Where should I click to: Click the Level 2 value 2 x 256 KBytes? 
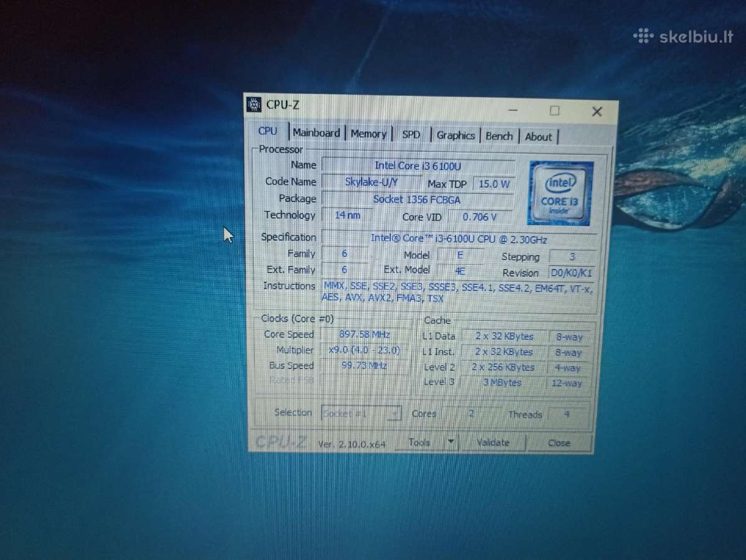click(x=503, y=368)
